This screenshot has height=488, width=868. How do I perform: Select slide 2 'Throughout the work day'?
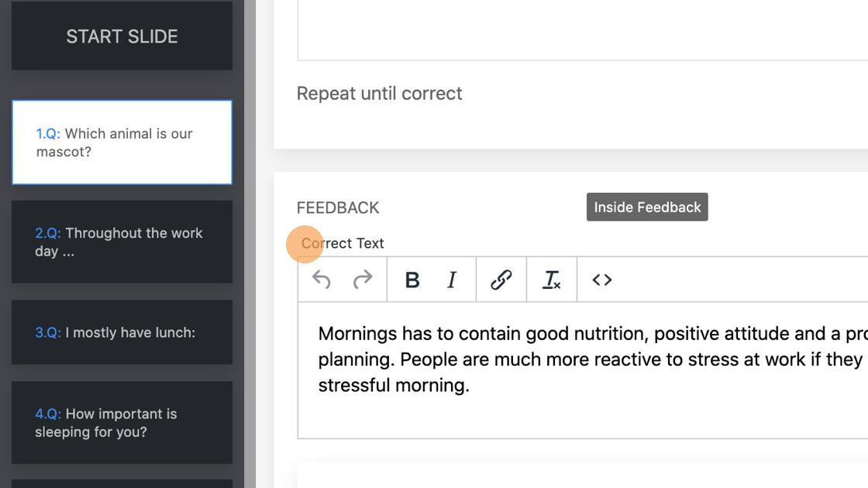click(122, 242)
